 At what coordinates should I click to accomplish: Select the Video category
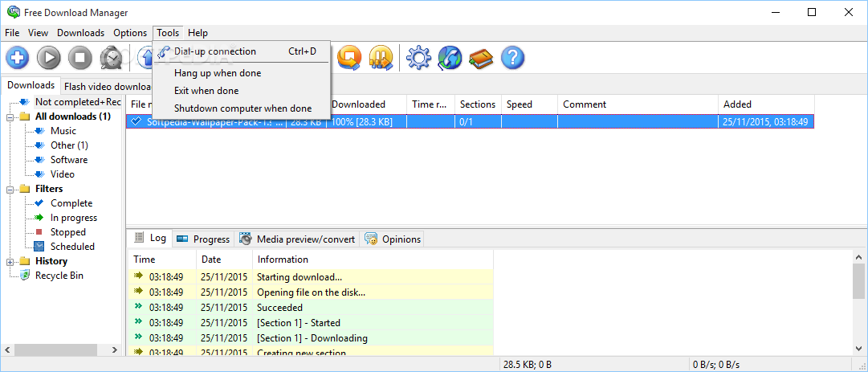tap(62, 174)
